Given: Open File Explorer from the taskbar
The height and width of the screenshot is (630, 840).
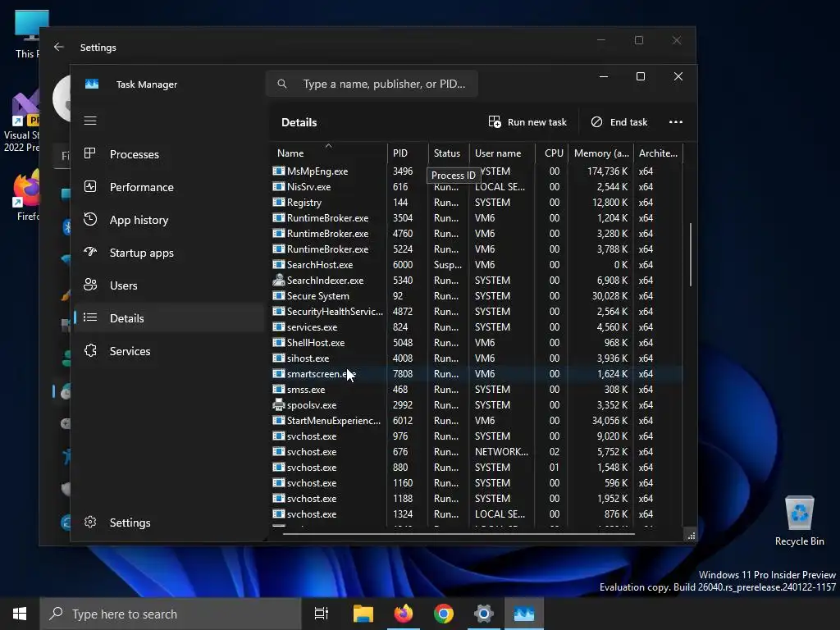Looking at the screenshot, I should [363, 614].
